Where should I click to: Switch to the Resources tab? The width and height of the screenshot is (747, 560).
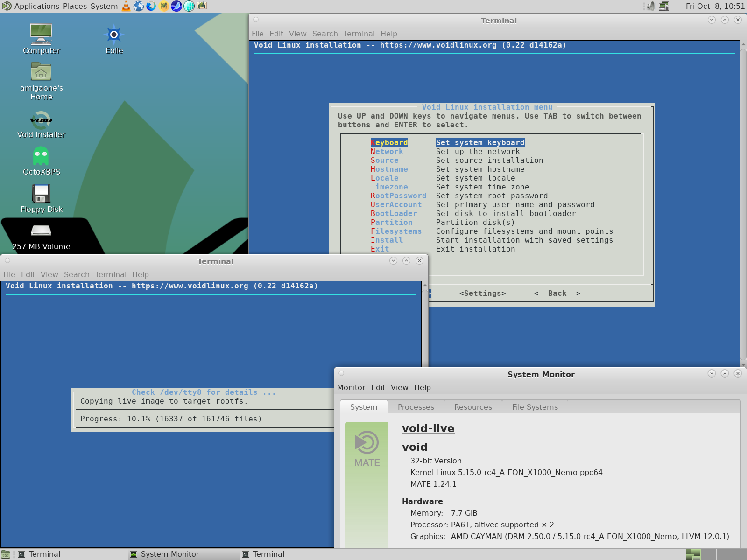[473, 407]
